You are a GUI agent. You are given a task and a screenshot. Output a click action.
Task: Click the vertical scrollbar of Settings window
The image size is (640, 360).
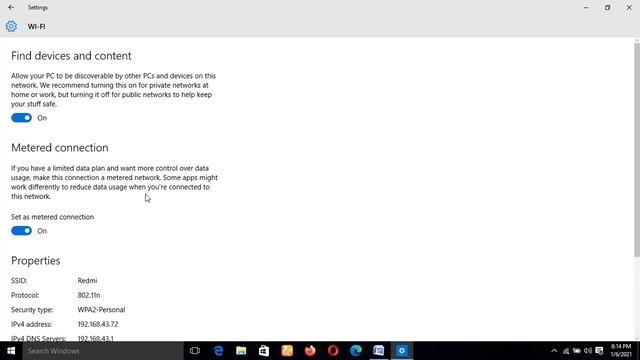click(x=637, y=150)
